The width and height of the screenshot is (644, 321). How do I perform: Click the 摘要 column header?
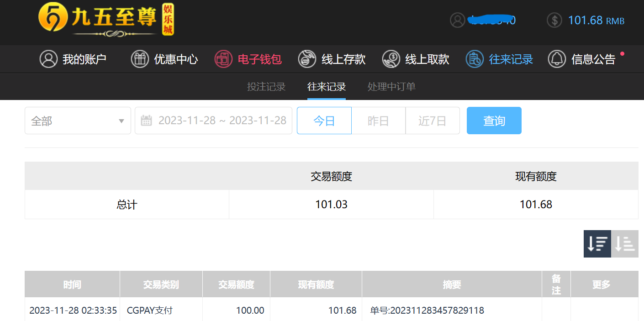(452, 284)
